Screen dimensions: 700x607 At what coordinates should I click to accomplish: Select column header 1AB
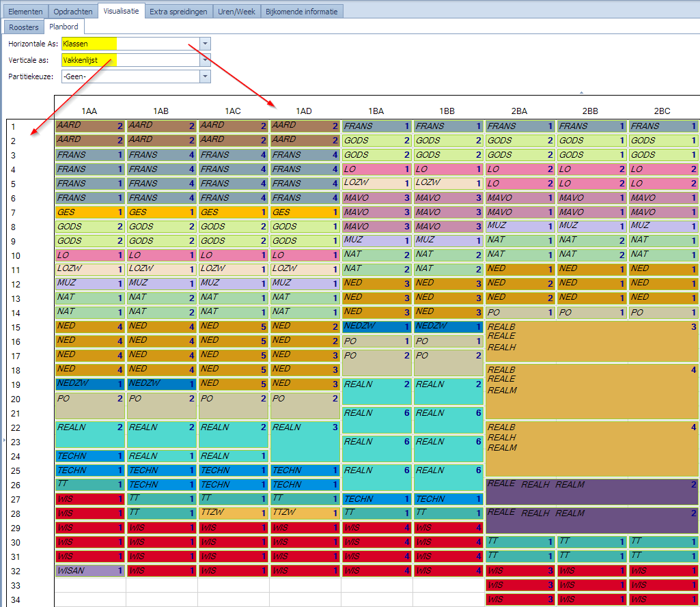coord(160,111)
